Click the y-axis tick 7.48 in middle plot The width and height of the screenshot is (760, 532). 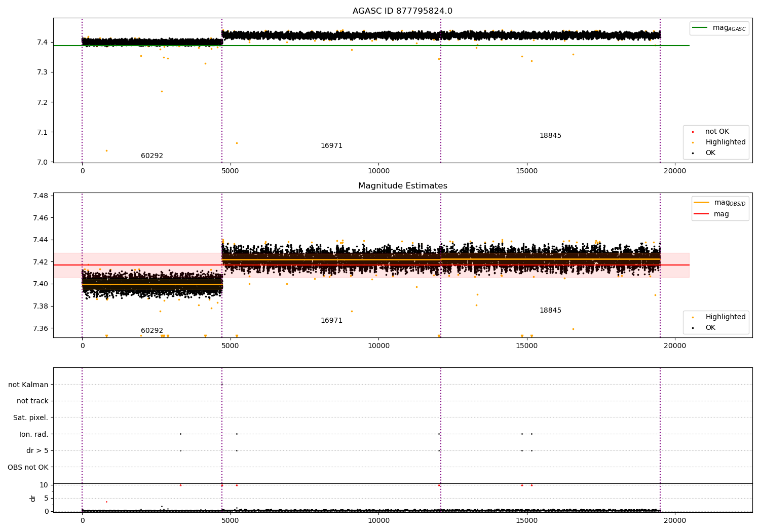tap(40, 196)
